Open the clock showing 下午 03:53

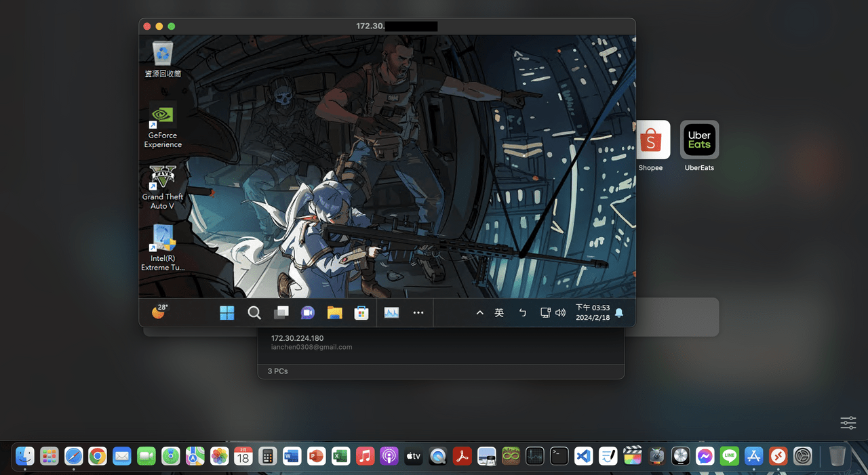tap(592, 312)
